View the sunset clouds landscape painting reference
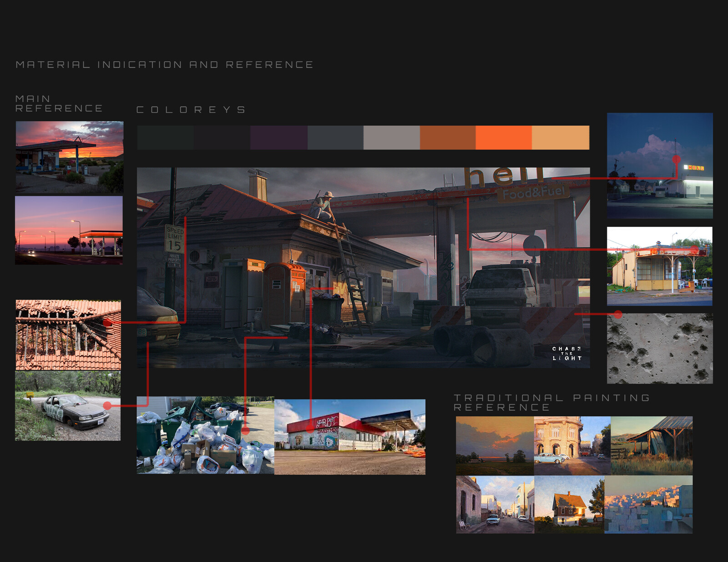The height and width of the screenshot is (562, 728). click(x=495, y=446)
